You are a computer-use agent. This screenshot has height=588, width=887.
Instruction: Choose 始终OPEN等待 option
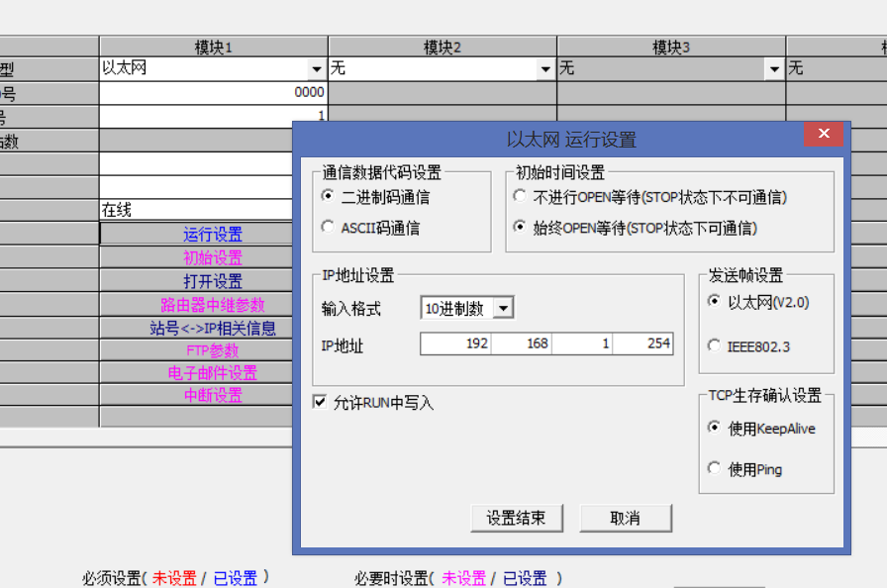520,228
